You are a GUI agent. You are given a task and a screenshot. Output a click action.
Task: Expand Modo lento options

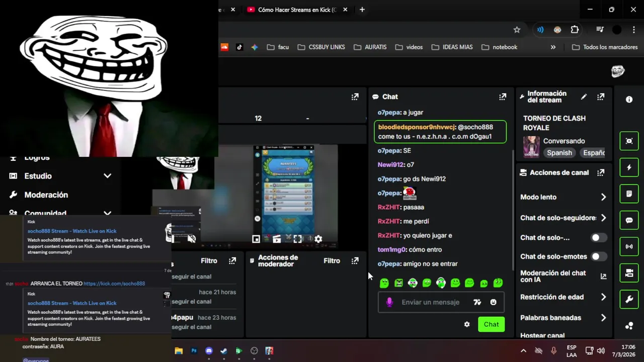pos(603,197)
